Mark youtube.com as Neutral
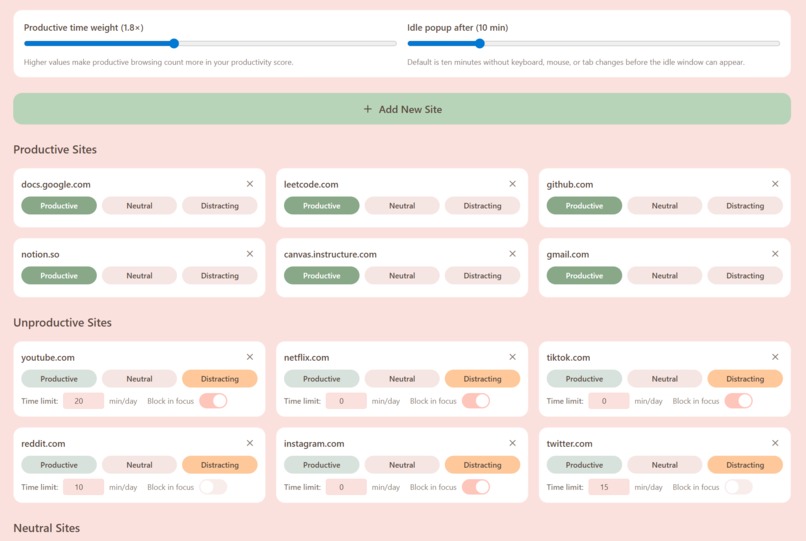The image size is (806, 541). pyautogui.click(x=139, y=379)
